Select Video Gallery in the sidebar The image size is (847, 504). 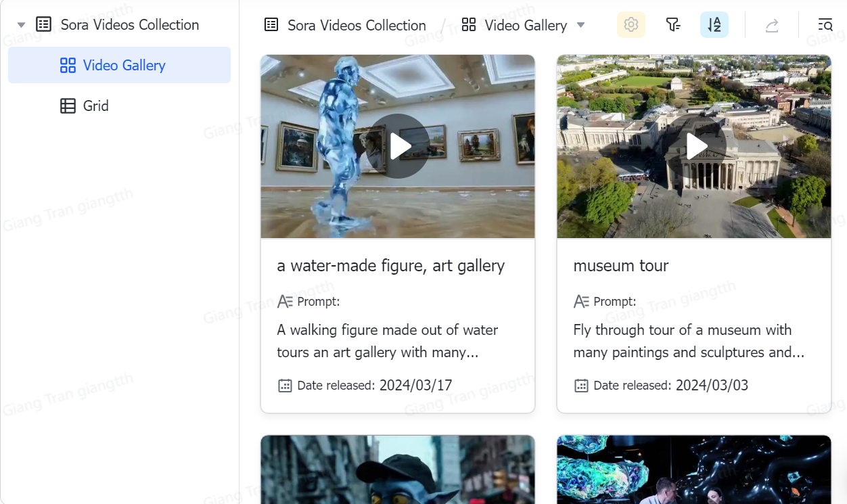(124, 66)
